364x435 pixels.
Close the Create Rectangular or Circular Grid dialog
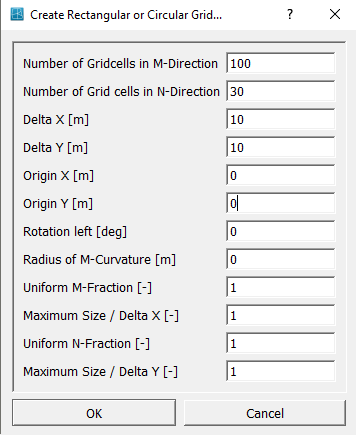(335, 14)
